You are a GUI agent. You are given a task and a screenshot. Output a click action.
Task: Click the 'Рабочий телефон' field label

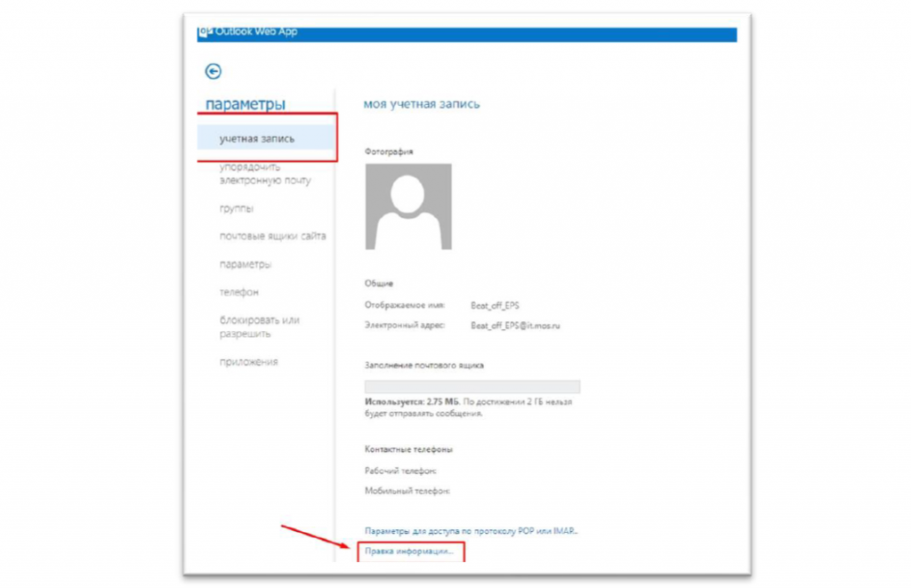400,471
